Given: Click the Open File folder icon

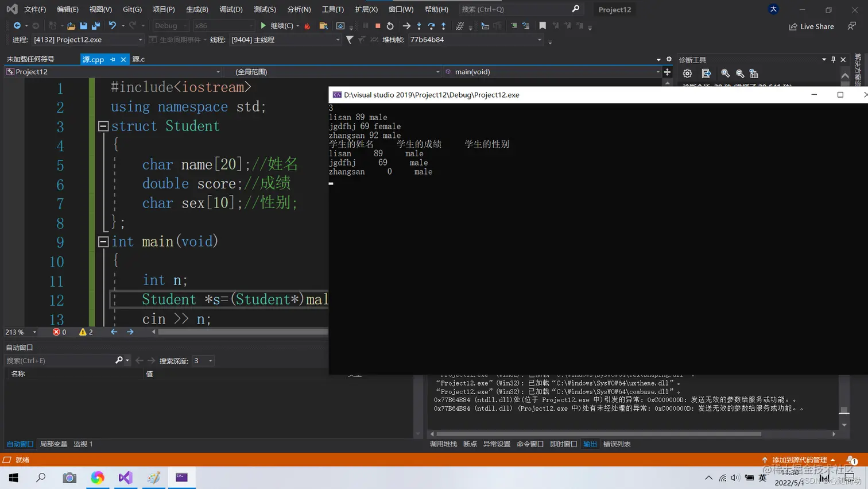Looking at the screenshot, I should pos(71,26).
